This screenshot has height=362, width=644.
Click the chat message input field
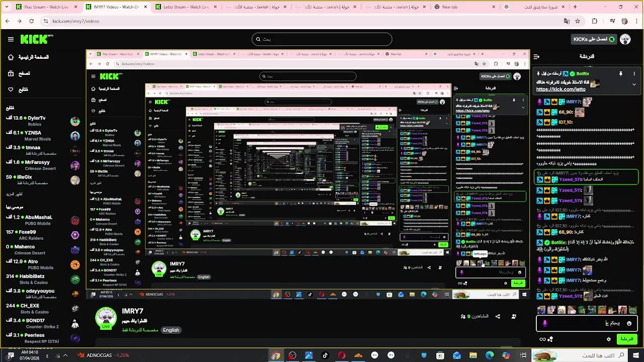pos(588,323)
